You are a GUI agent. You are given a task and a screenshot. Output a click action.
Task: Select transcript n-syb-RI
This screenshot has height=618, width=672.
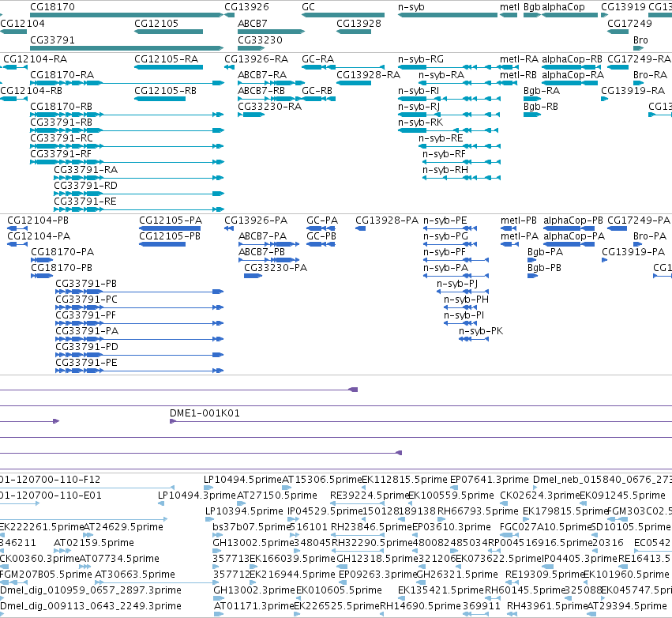[419, 91]
